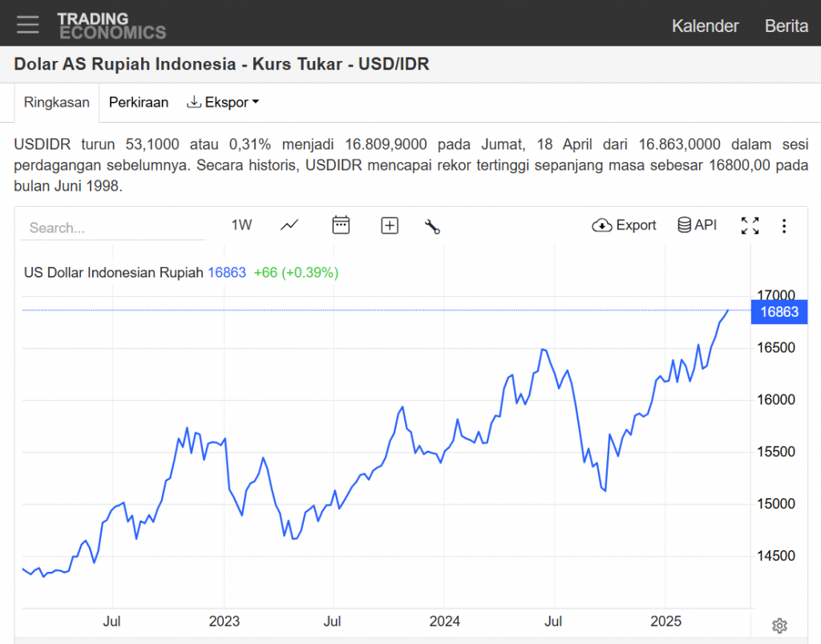
Task: Click the blue 16863 price label
Action: [x=779, y=312]
